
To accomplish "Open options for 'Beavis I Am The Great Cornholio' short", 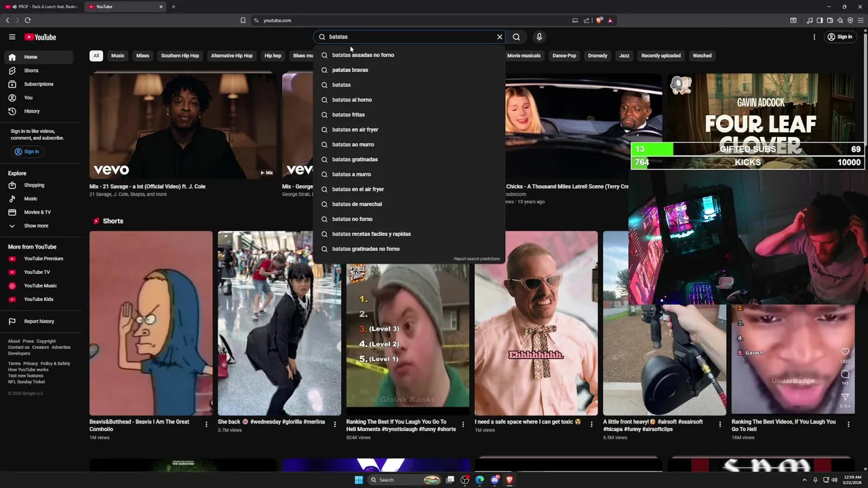I will (206, 425).
